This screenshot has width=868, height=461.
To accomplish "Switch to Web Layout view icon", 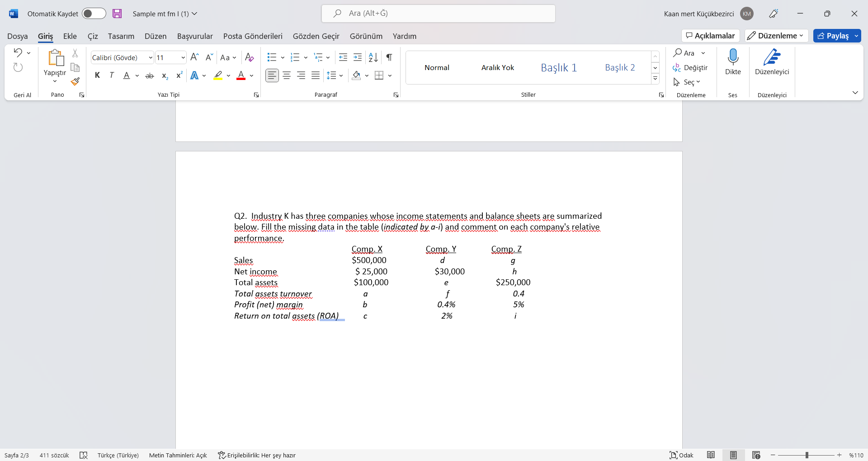I will tap(756, 455).
